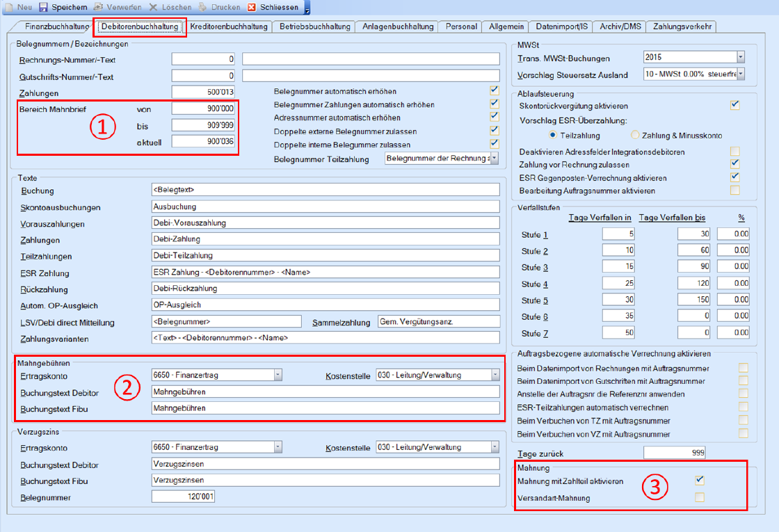779x532 pixels.
Task: Click the Speichern disk icon
Action: click(43, 7)
